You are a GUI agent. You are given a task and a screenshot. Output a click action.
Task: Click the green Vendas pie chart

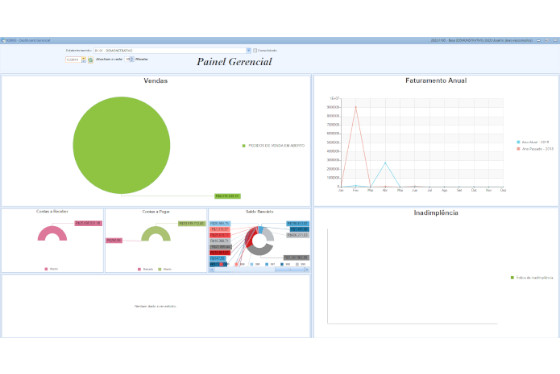pyautogui.click(x=121, y=145)
